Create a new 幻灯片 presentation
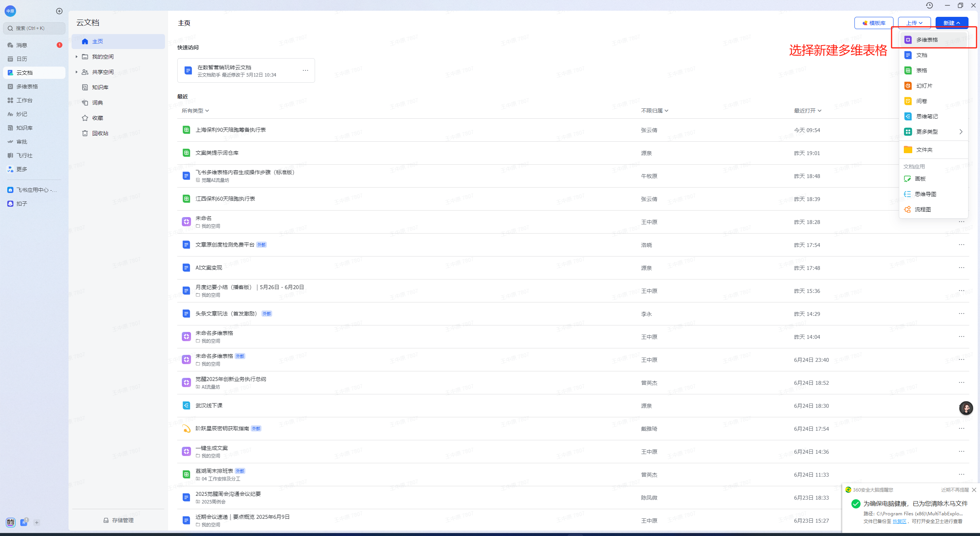This screenshot has width=980, height=536. click(x=924, y=86)
